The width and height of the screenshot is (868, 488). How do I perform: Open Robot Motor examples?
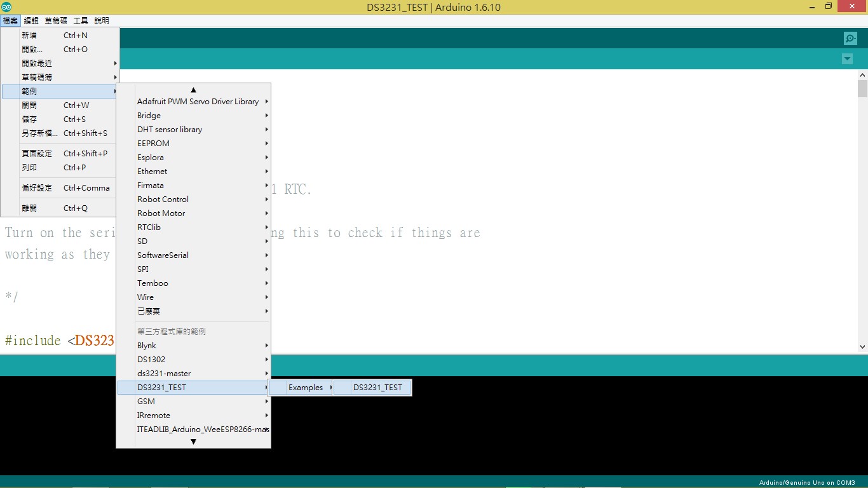[x=194, y=213]
